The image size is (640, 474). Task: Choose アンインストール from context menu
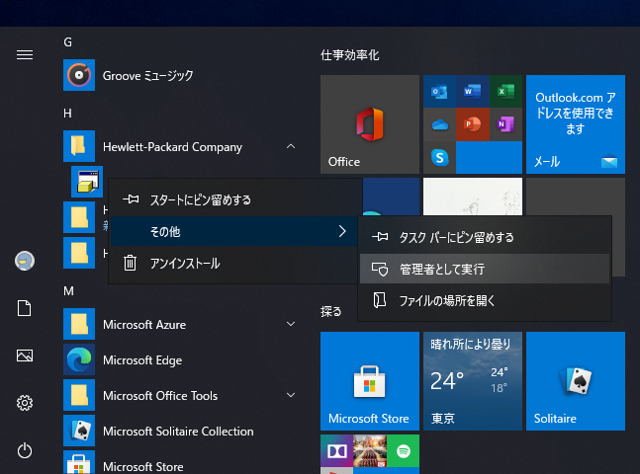pyautogui.click(x=234, y=263)
